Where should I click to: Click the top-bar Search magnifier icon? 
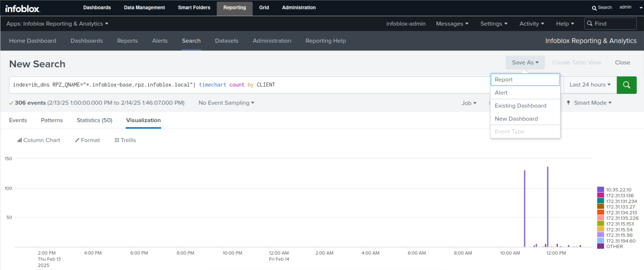click(x=594, y=8)
